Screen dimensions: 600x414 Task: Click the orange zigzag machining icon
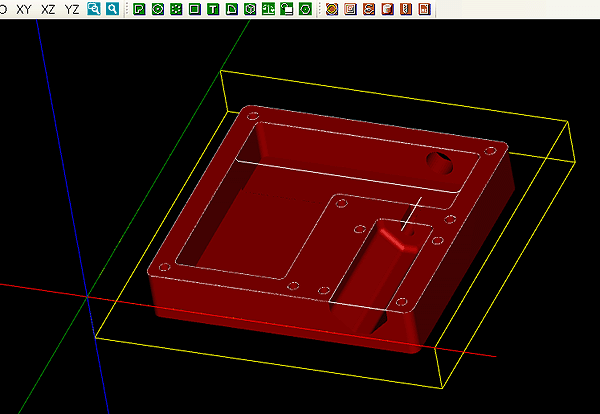(x=406, y=9)
